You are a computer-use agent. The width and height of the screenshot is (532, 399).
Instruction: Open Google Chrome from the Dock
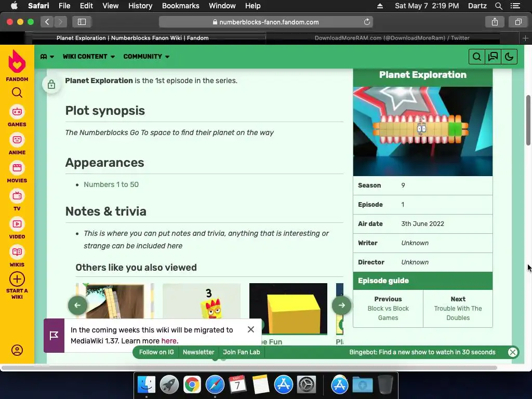(192, 385)
